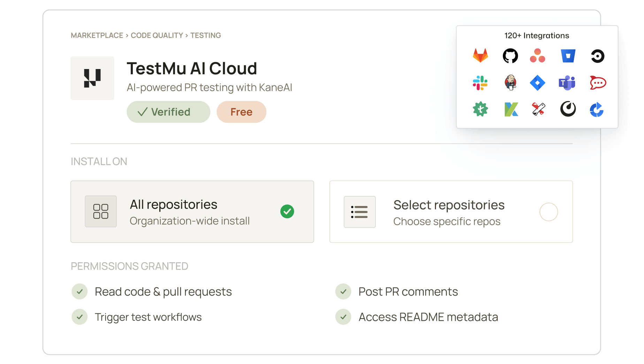Click the Jenkins butler icon

(x=510, y=83)
